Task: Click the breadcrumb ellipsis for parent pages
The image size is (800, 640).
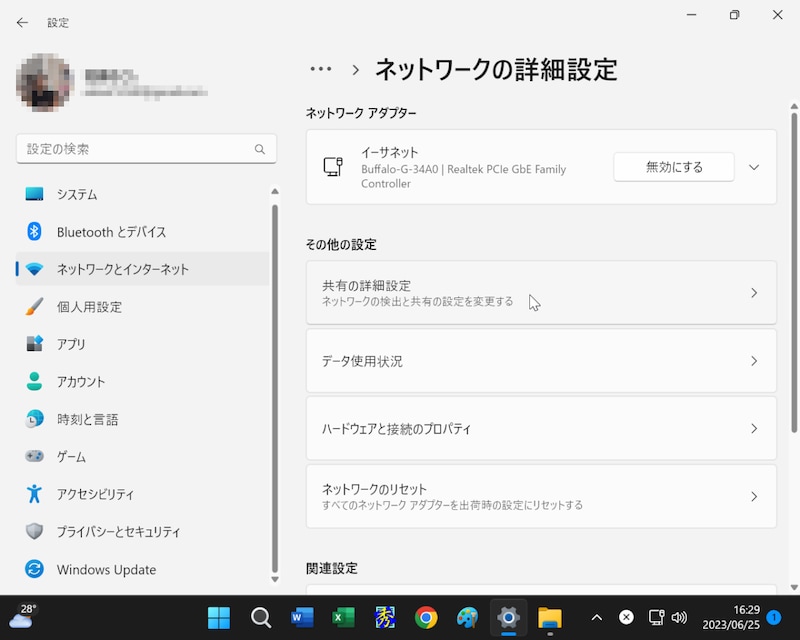Action: pyautogui.click(x=320, y=69)
